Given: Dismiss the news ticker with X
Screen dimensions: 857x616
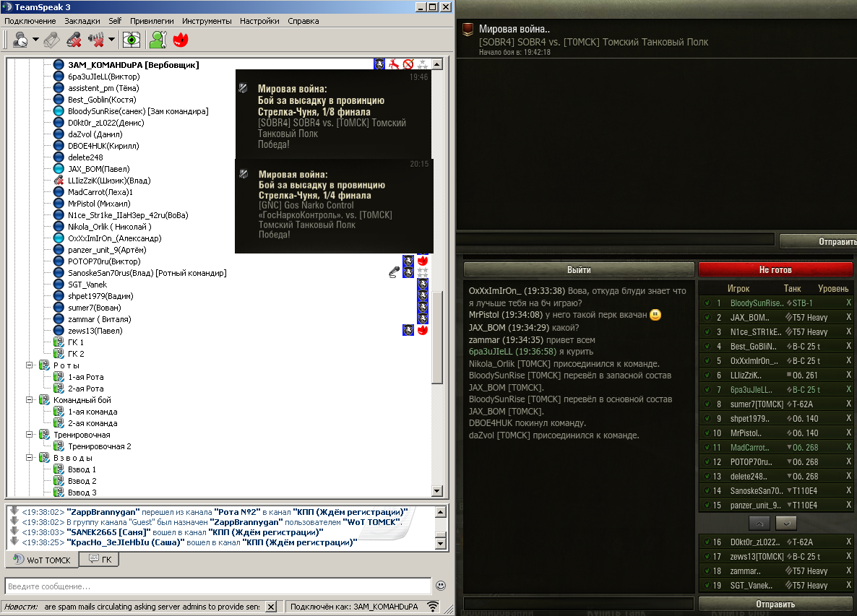Looking at the screenshot, I should (x=271, y=607).
